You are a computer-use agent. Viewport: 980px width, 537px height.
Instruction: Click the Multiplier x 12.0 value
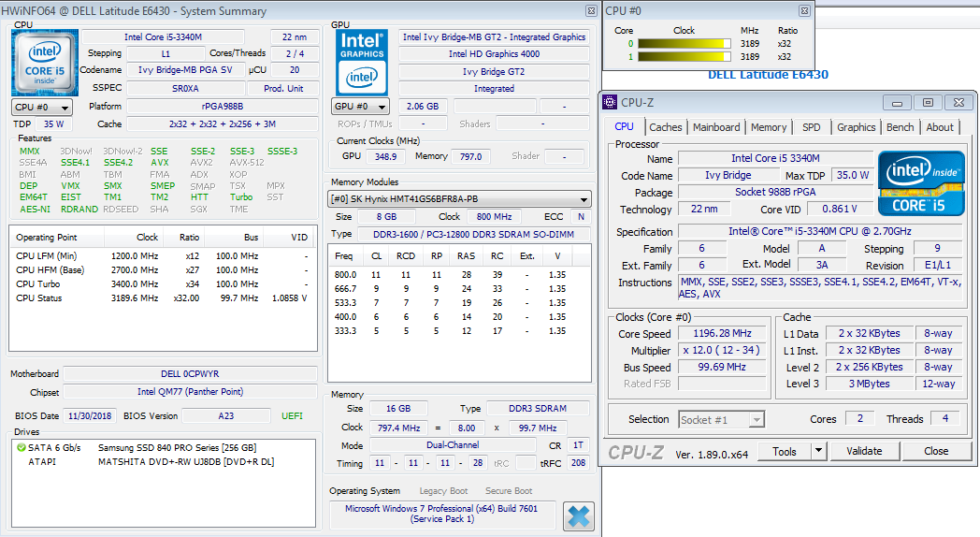click(x=723, y=350)
